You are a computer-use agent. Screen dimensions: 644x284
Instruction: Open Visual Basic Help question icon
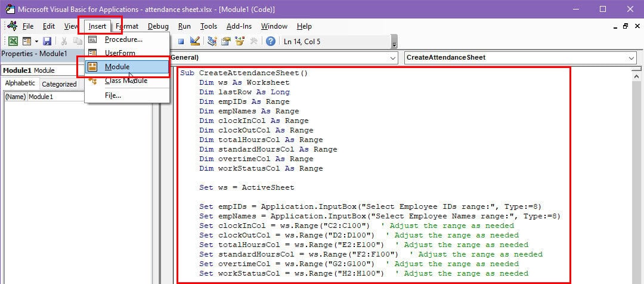[x=270, y=41]
